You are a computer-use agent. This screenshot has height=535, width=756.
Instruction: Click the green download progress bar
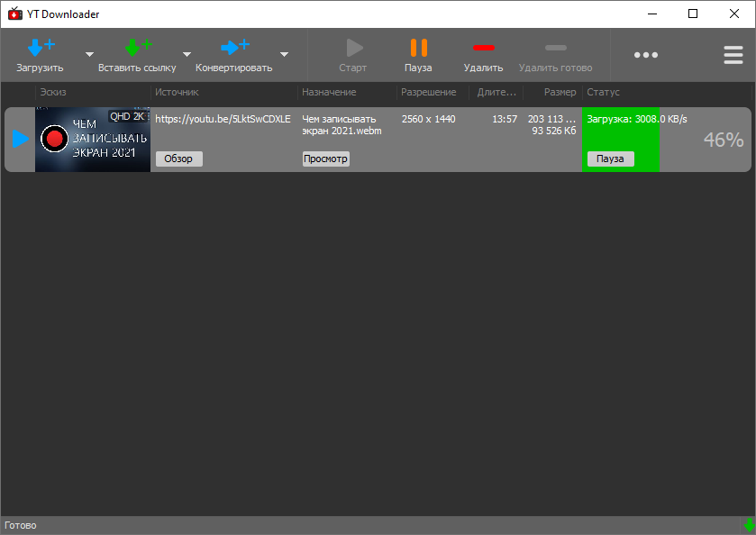621,137
